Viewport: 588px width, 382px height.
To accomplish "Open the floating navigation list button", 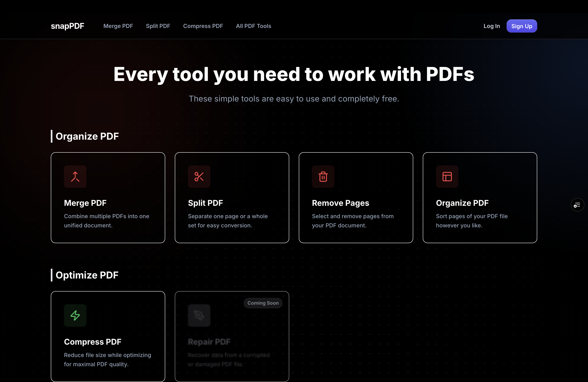I will coord(577,205).
